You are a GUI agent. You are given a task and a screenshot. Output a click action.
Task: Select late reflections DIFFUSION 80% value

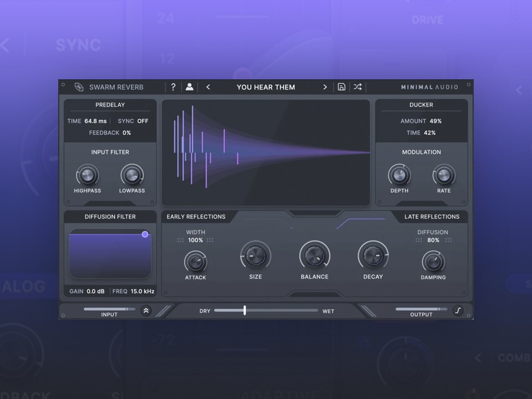(x=433, y=240)
